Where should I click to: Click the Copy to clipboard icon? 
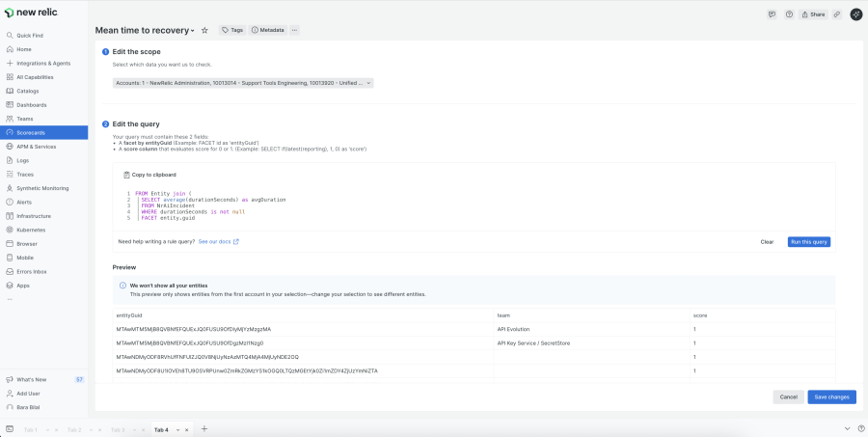click(126, 175)
